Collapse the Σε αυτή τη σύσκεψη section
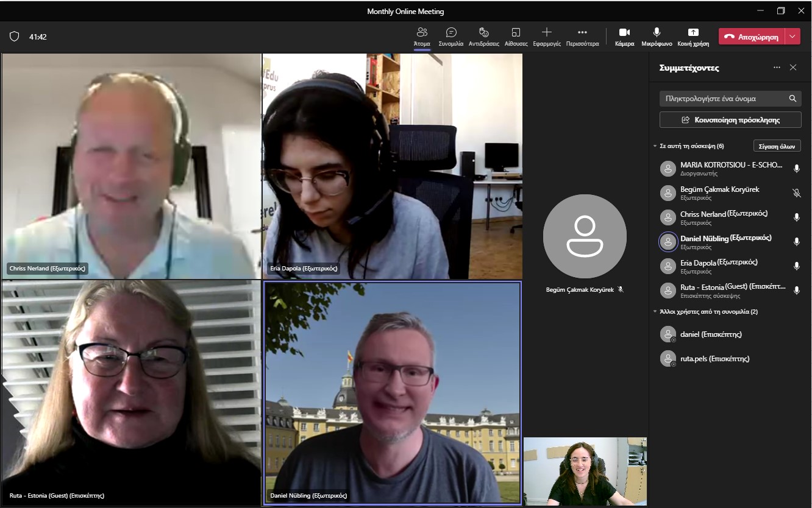This screenshot has width=812, height=508. click(x=655, y=146)
